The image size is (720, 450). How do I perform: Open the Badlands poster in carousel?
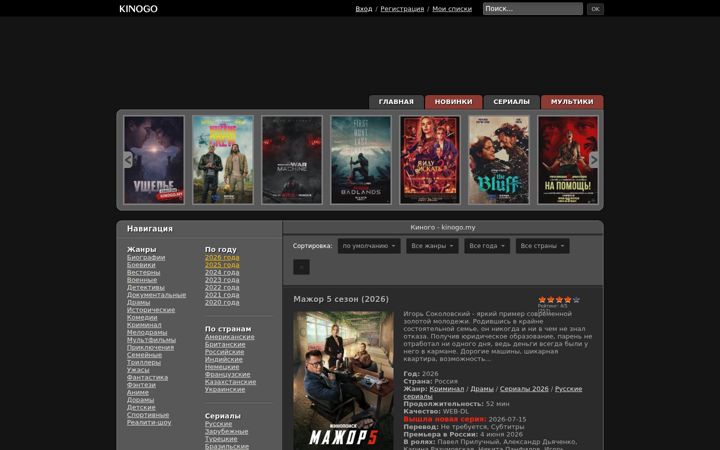tap(361, 160)
